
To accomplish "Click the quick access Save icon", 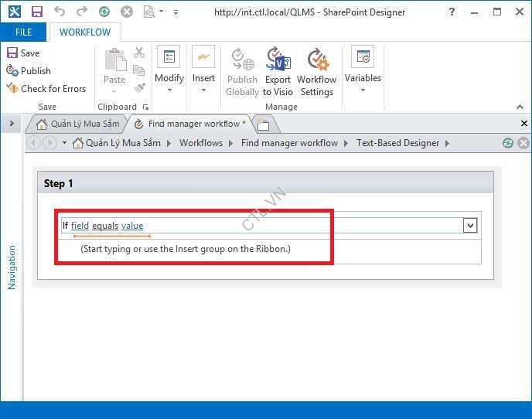I will coord(36,12).
